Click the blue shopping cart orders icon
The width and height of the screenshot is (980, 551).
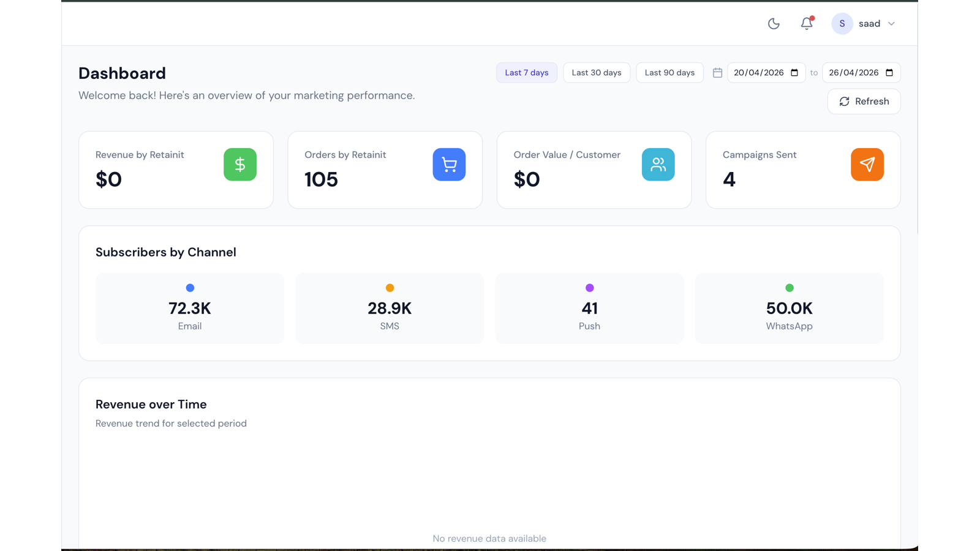449,164
